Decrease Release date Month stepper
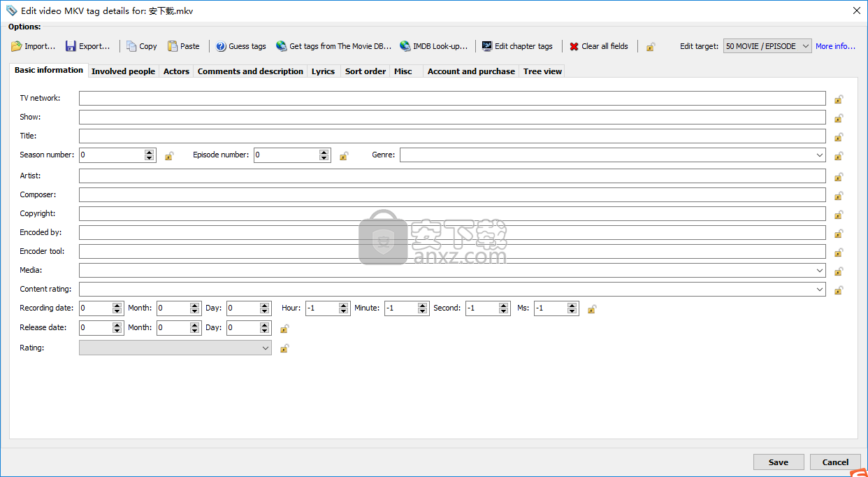This screenshot has width=868, height=477. coord(195,331)
